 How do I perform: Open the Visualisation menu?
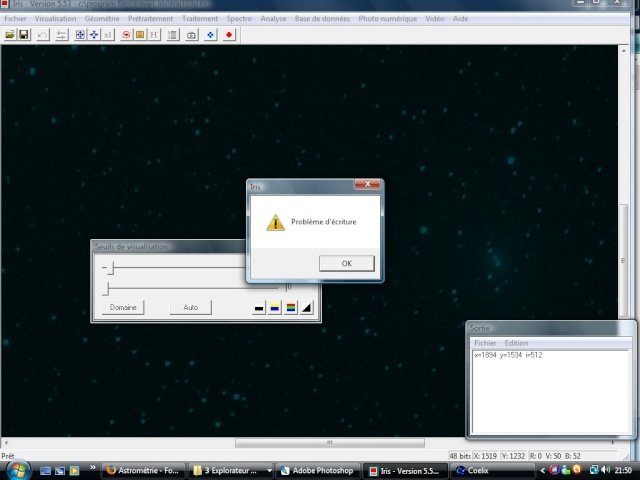point(56,19)
